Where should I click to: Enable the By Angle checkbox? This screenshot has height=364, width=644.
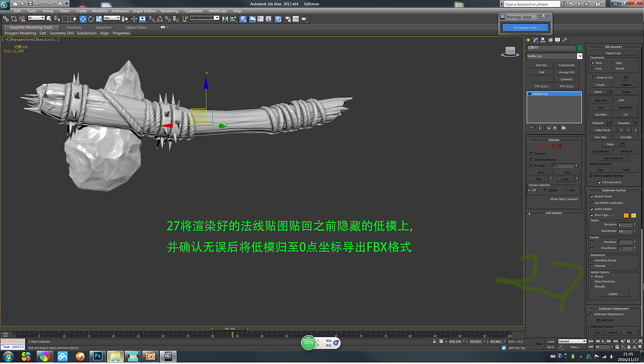[x=531, y=166]
